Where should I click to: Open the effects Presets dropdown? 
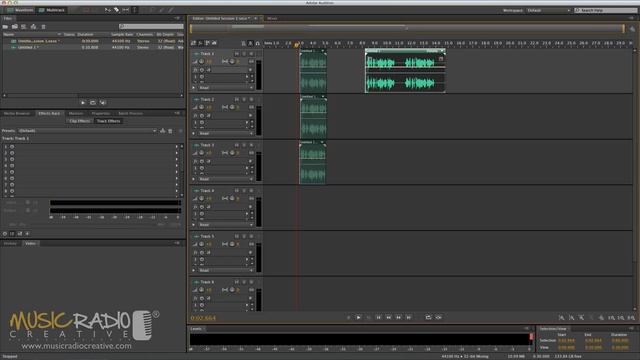coord(87,131)
